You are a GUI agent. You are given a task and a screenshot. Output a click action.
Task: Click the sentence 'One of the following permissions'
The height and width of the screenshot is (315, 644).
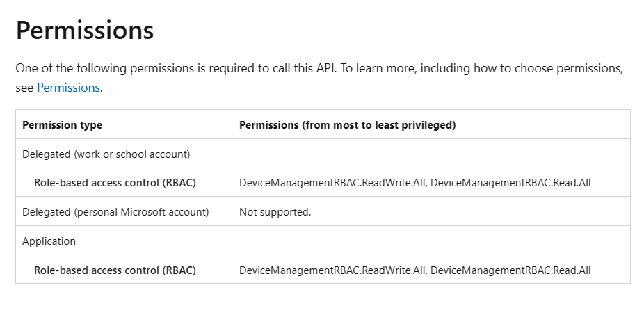click(104, 69)
